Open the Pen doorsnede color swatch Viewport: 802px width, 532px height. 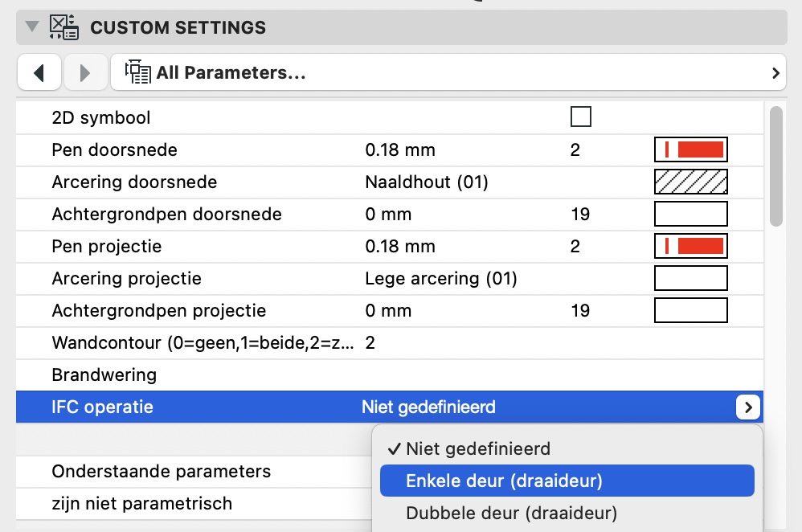coord(691,149)
